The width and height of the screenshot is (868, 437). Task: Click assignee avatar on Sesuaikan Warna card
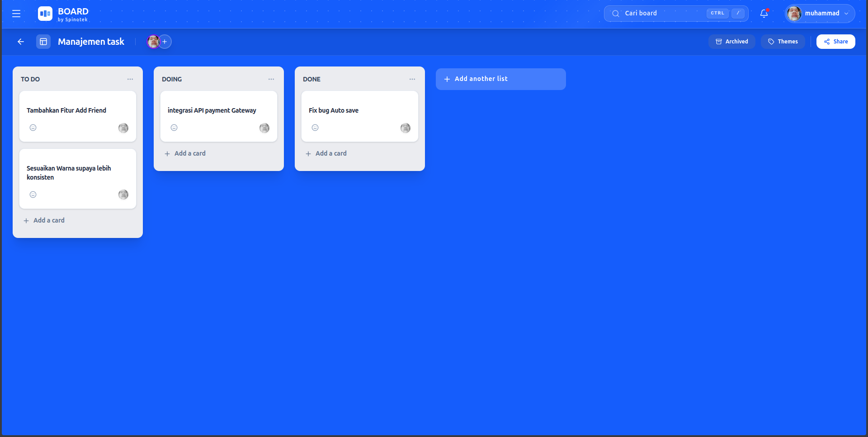point(123,195)
